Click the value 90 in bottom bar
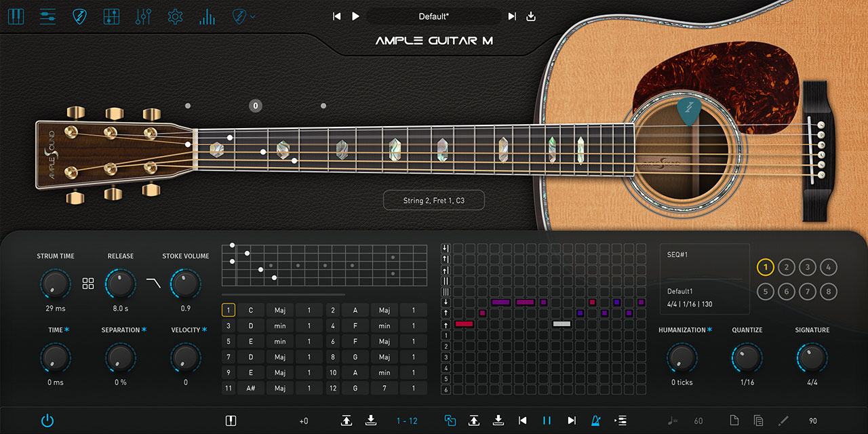This screenshot has height=434, width=868. point(813,421)
